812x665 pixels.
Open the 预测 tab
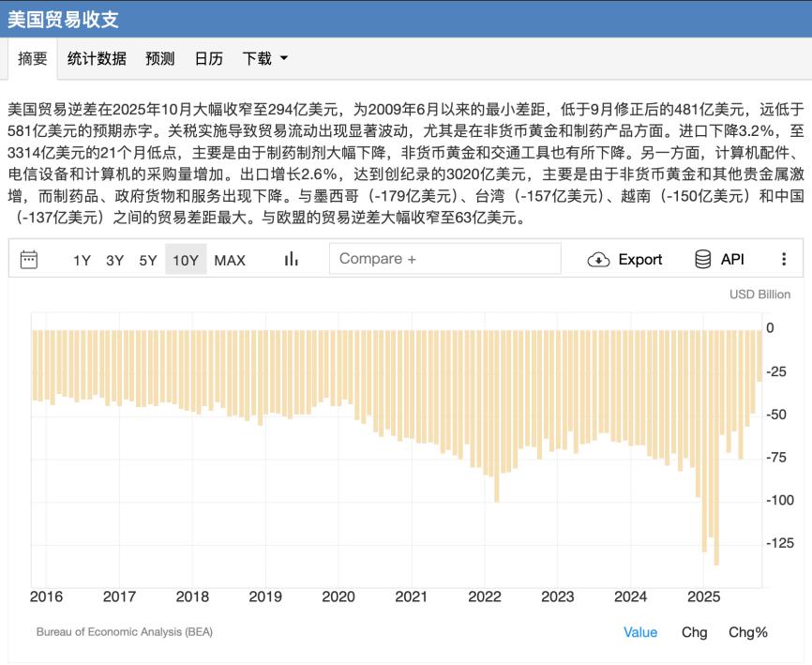point(159,58)
